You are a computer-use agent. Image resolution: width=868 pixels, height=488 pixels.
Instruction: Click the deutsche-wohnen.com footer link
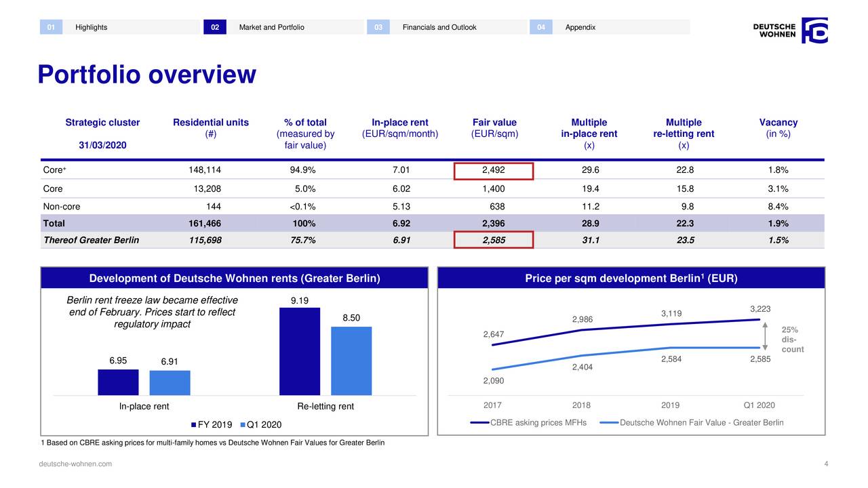(75, 464)
